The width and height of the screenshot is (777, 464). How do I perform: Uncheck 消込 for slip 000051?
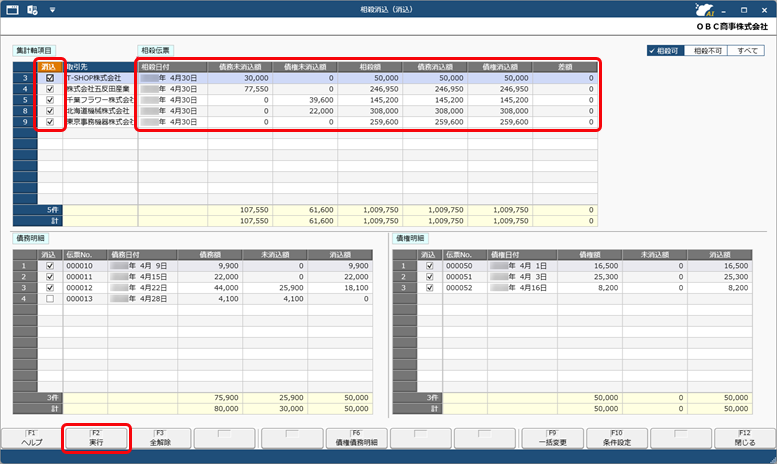[430, 277]
